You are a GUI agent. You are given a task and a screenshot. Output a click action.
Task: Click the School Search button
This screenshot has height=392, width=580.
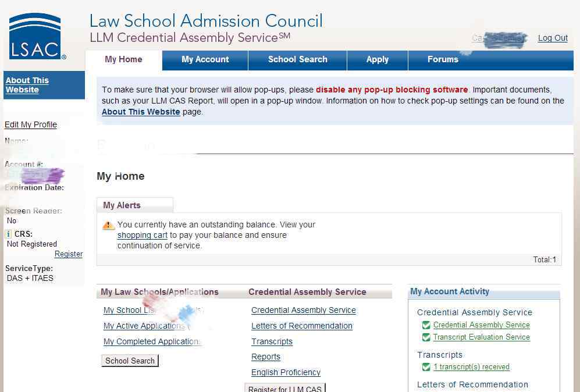tap(130, 361)
